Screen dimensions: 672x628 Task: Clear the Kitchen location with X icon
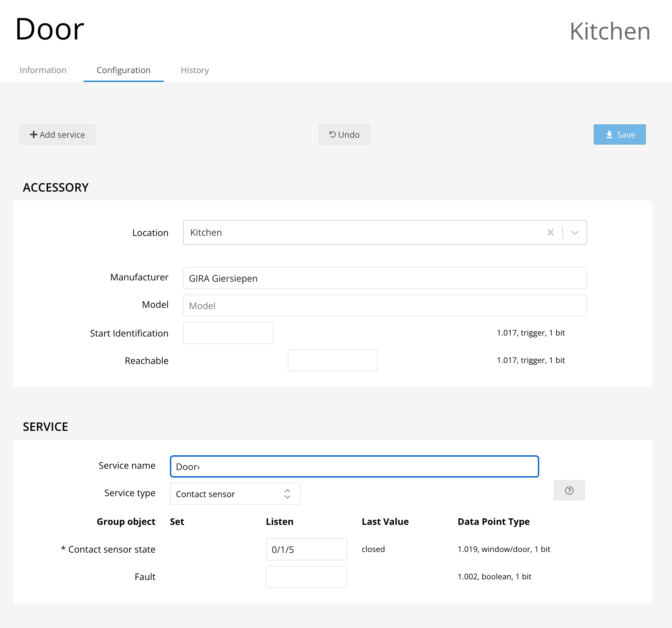[550, 232]
